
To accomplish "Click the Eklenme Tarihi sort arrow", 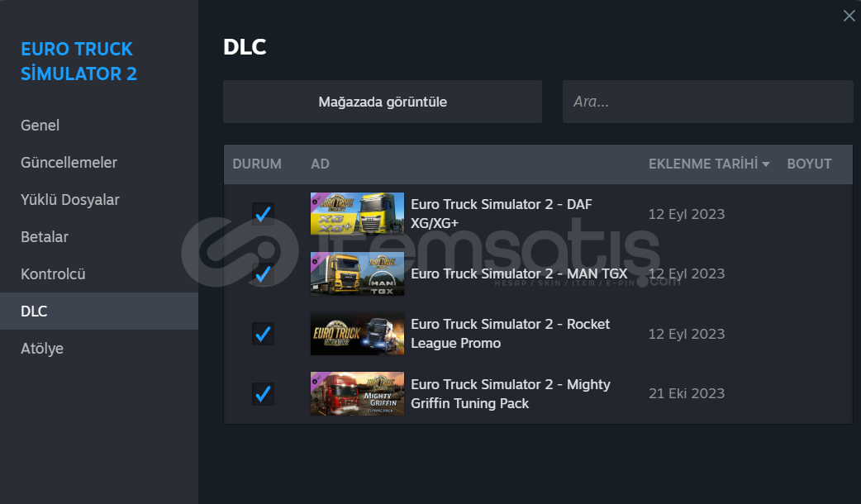I will click(x=766, y=164).
